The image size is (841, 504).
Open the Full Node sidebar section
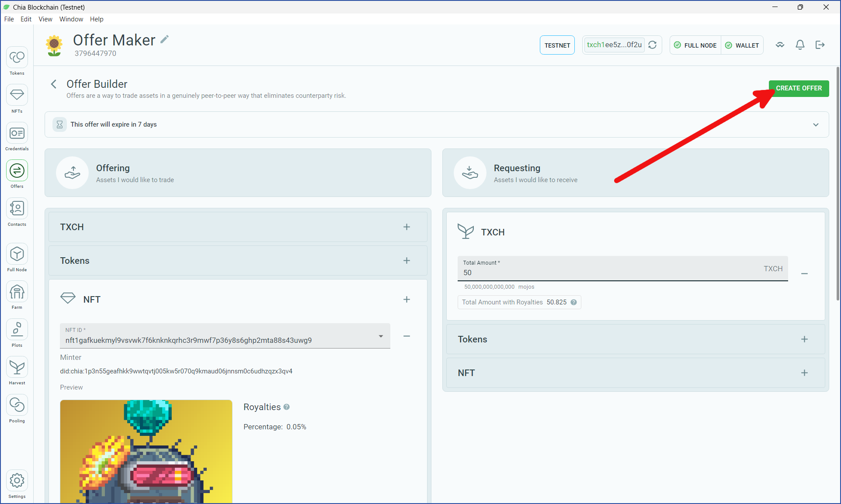tap(17, 258)
